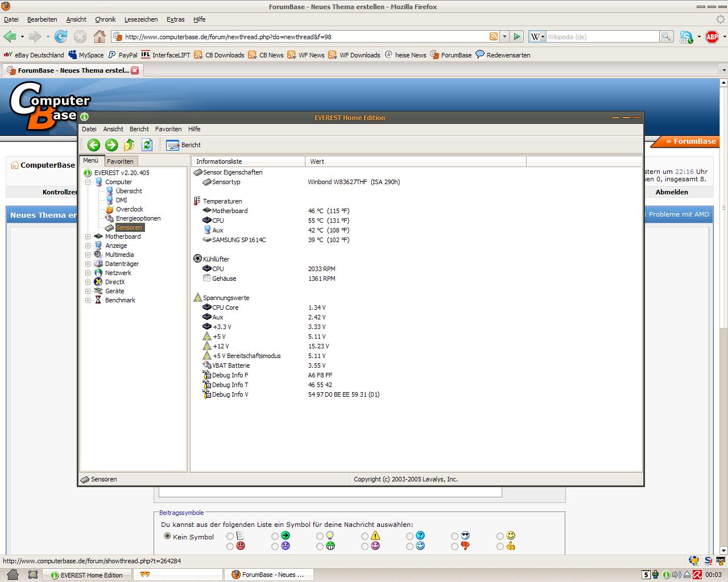This screenshot has width=728, height=582.
Task: Open EVEREST Favoriten menu
Action: (x=168, y=129)
